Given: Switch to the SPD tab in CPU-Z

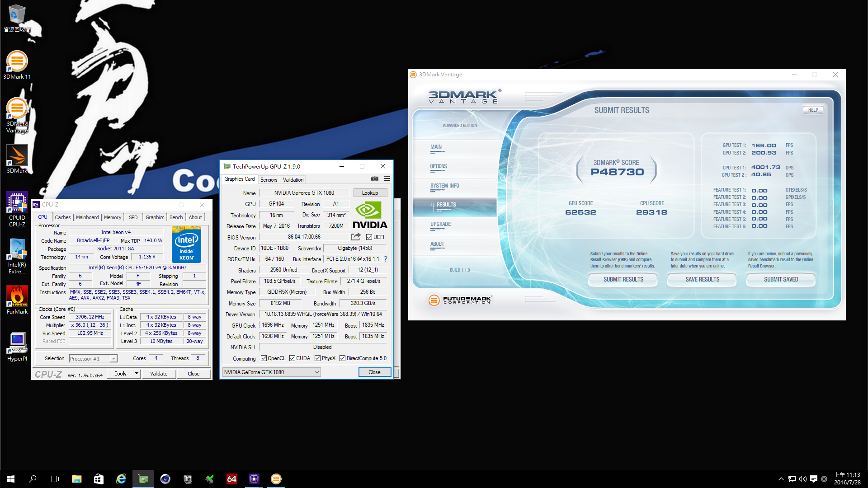Looking at the screenshot, I should click(x=133, y=217).
